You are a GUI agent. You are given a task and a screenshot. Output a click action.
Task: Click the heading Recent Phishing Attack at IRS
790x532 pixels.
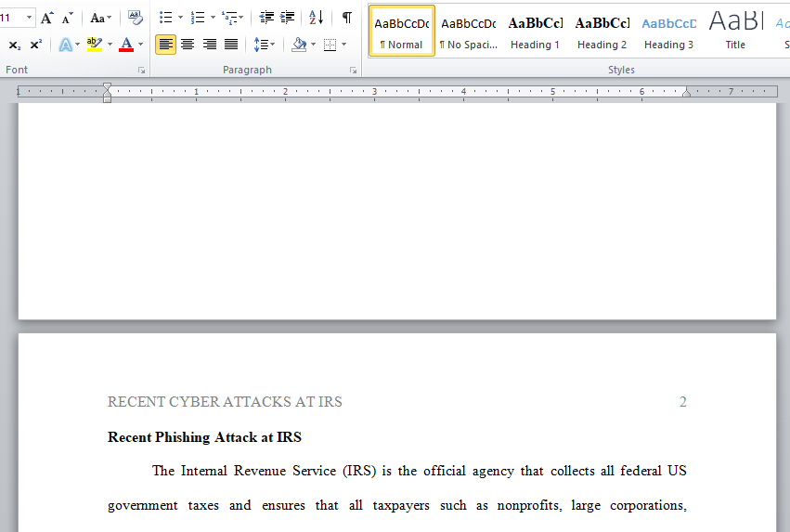[x=204, y=437]
